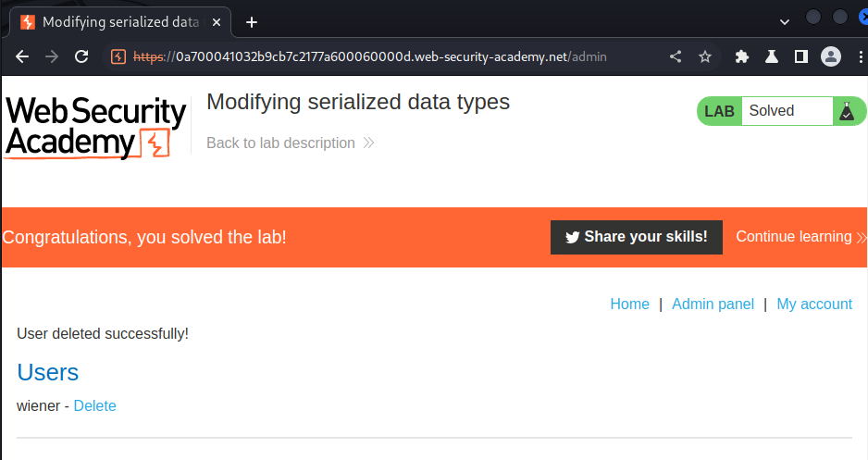Share this page via share icon
The width and height of the screenshot is (868, 460).
[x=676, y=56]
